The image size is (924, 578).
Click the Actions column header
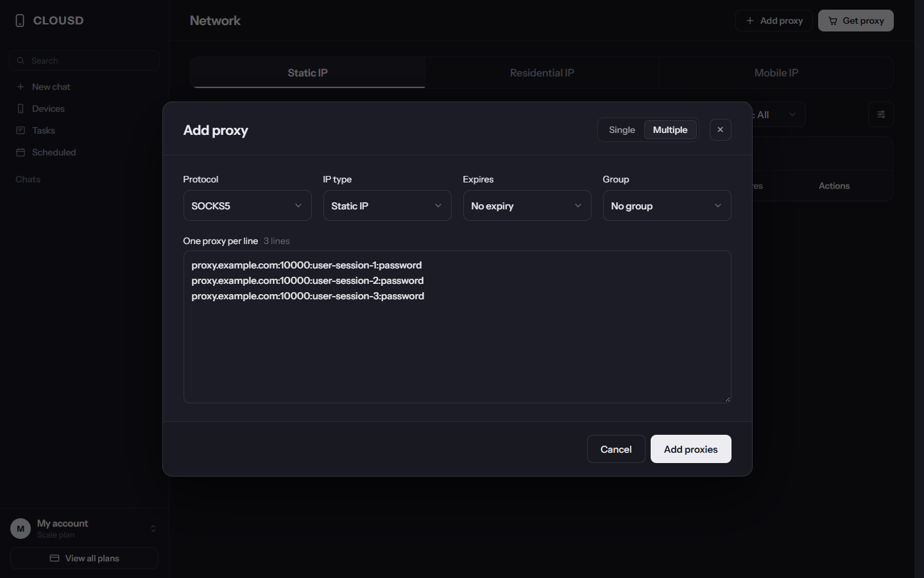point(834,186)
